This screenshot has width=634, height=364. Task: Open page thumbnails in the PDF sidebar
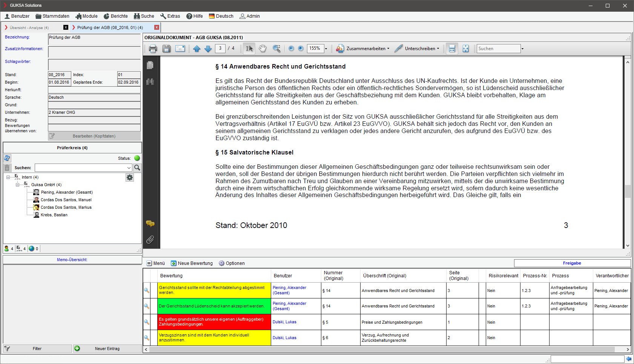point(150,65)
